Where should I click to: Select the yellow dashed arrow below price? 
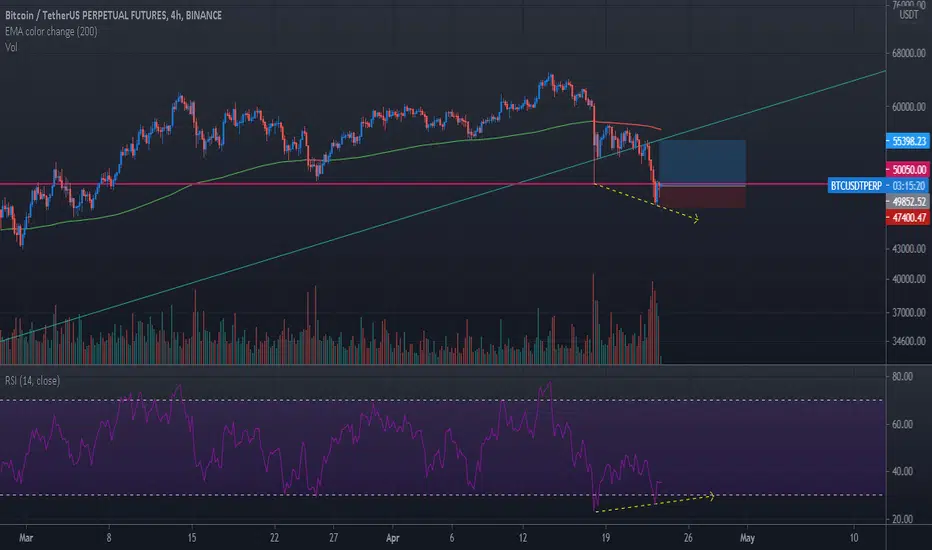pyautogui.click(x=647, y=202)
